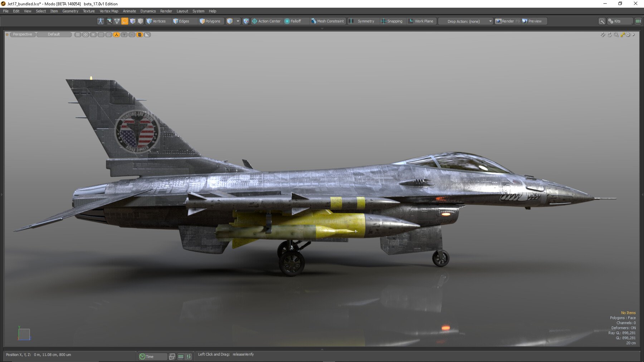Click the vertical split icon in status bar
This screenshot has height=362, width=644.
pyautogui.click(x=189, y=357)
